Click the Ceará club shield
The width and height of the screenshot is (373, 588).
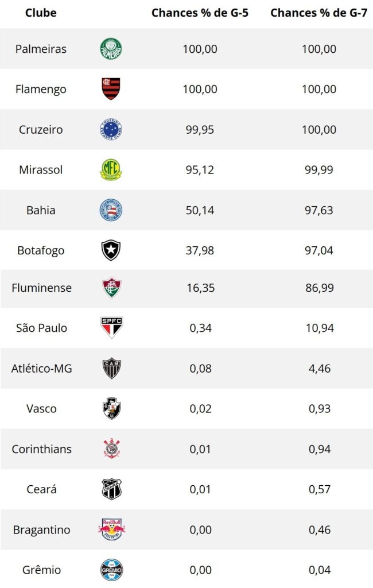coord(111,489)
